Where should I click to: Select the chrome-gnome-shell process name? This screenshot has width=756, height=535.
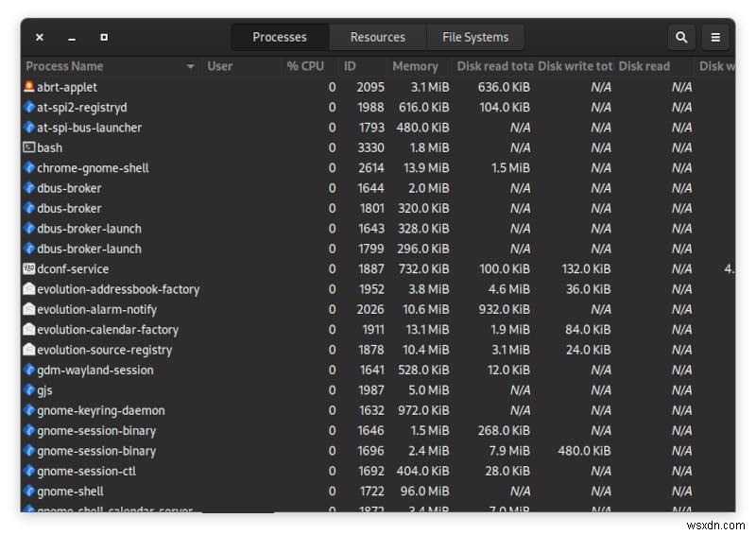(x=93, y=168)
